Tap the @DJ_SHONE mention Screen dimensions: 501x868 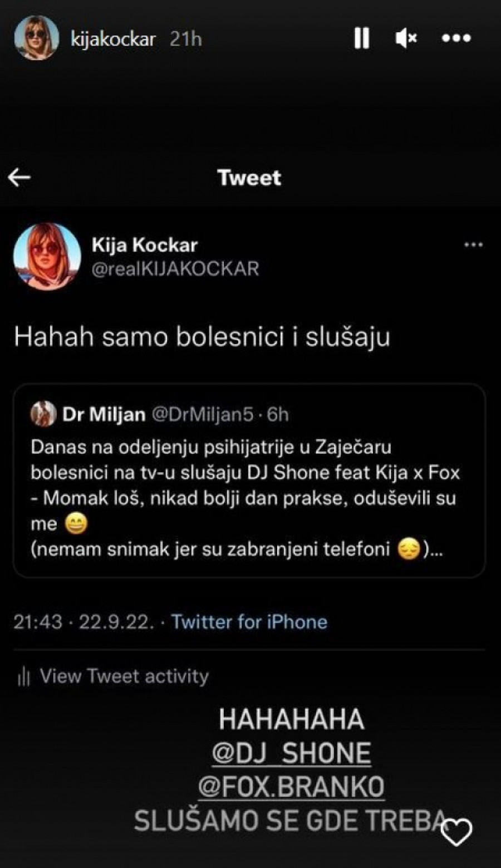point(291,753)
